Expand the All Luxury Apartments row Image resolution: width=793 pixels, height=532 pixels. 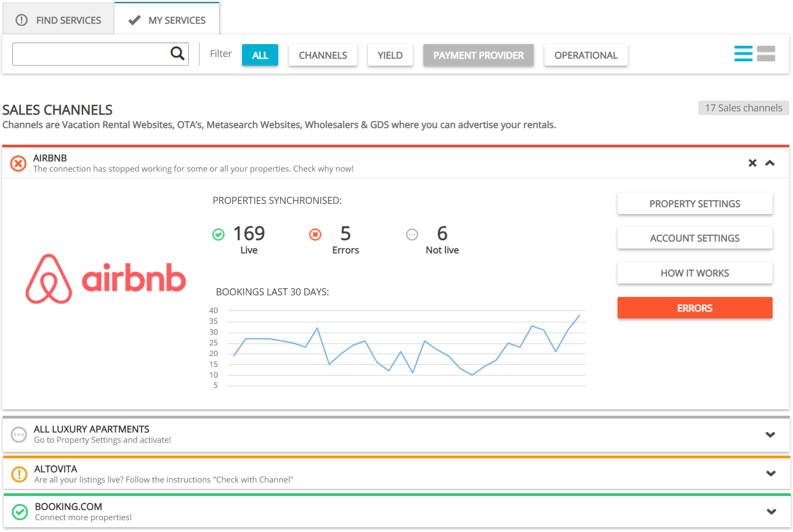coord(770,435)
